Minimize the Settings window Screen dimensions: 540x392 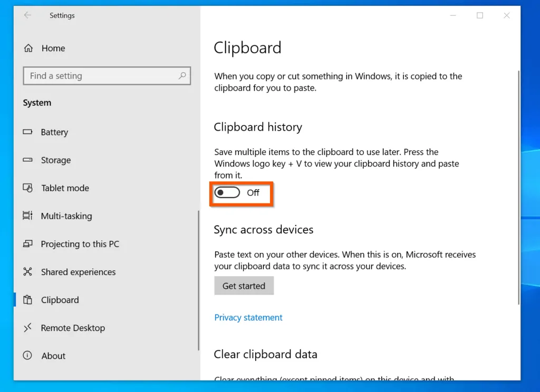(x=452, y=15)
